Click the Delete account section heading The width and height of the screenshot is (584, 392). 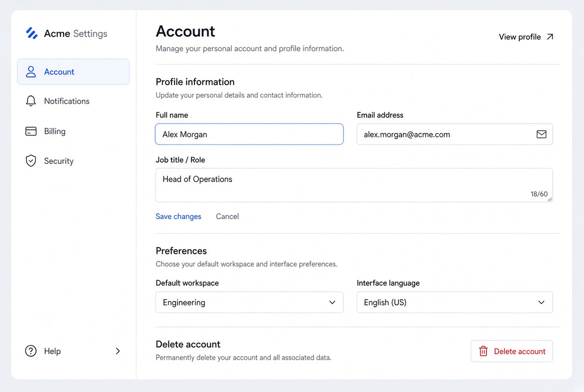(x=188, y=344)
